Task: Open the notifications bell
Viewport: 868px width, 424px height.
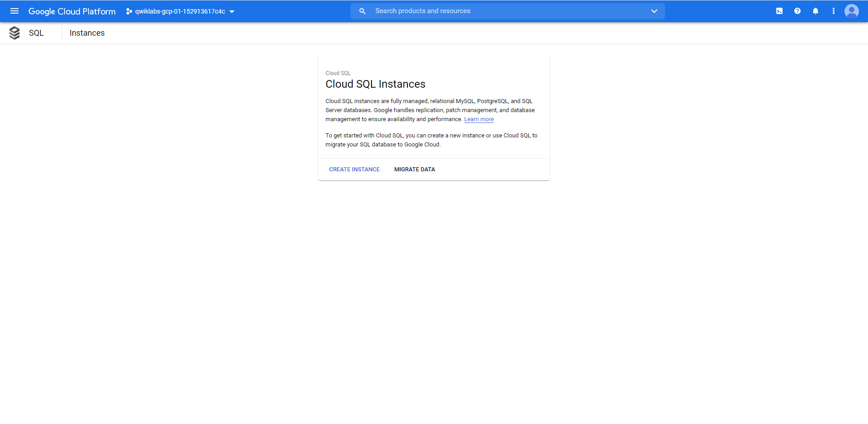Action: tap(816, 11)
